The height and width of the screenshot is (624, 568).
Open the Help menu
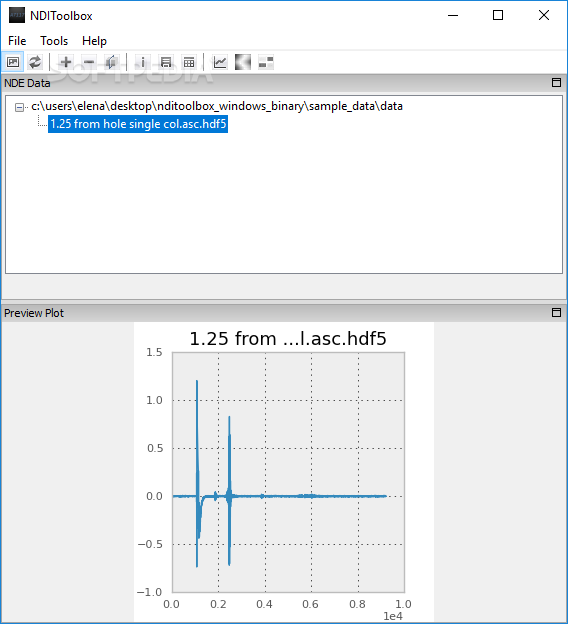(94, 41)
